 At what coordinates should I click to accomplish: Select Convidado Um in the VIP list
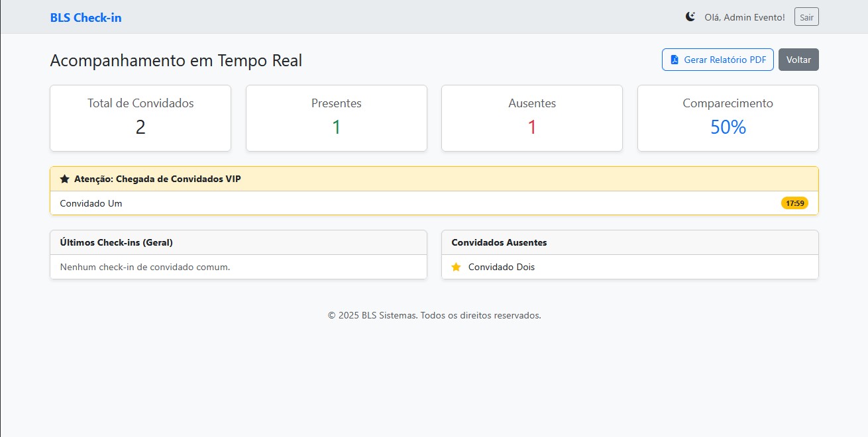click(x=91, y=203)
